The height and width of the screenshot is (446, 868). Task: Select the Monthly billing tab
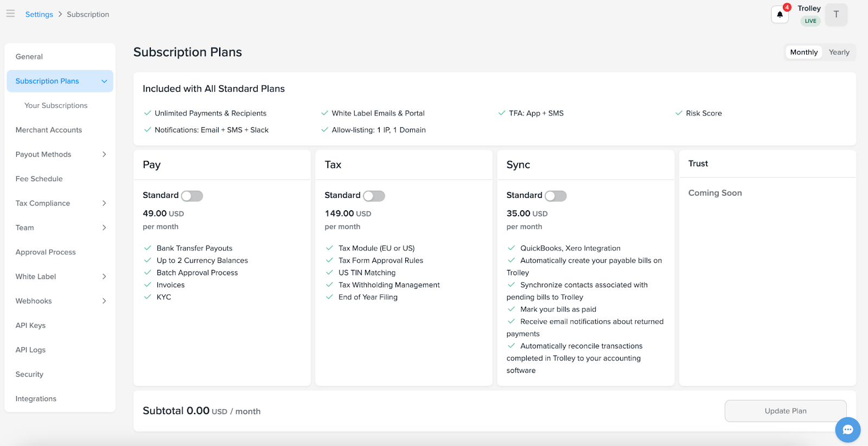coord(803,52)
